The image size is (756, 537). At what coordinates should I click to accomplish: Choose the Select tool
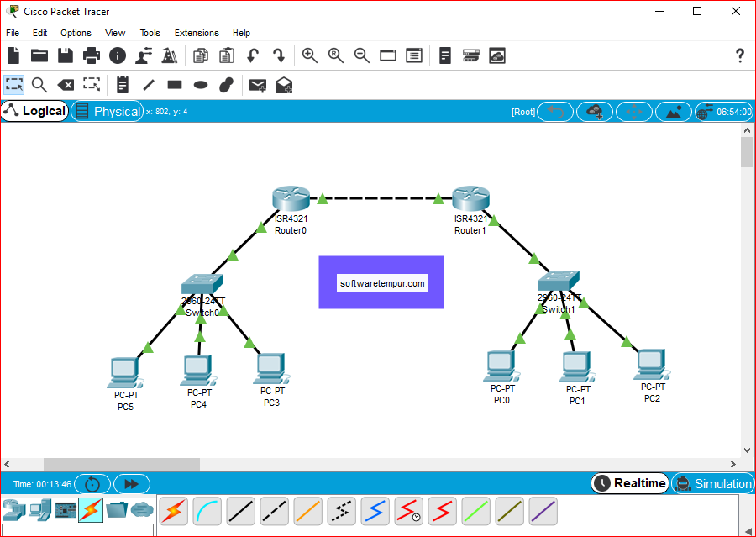[14, 85]
